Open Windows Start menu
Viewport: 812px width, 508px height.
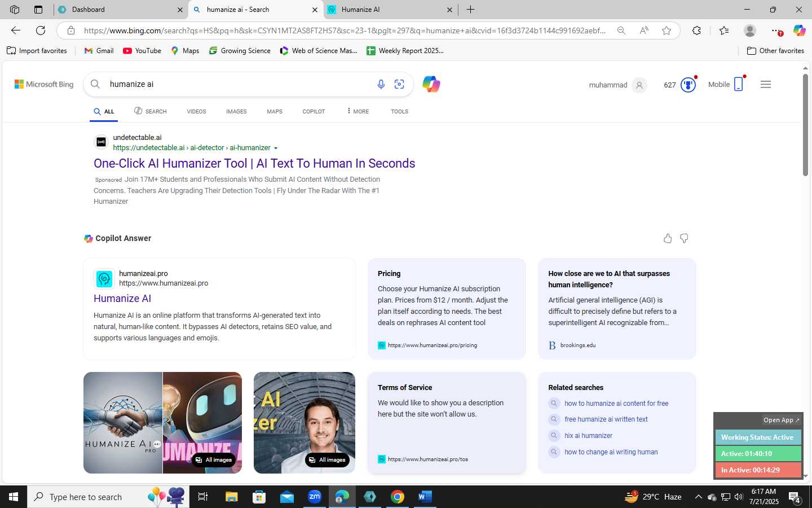pyautogui.click(x=14, y=497)
